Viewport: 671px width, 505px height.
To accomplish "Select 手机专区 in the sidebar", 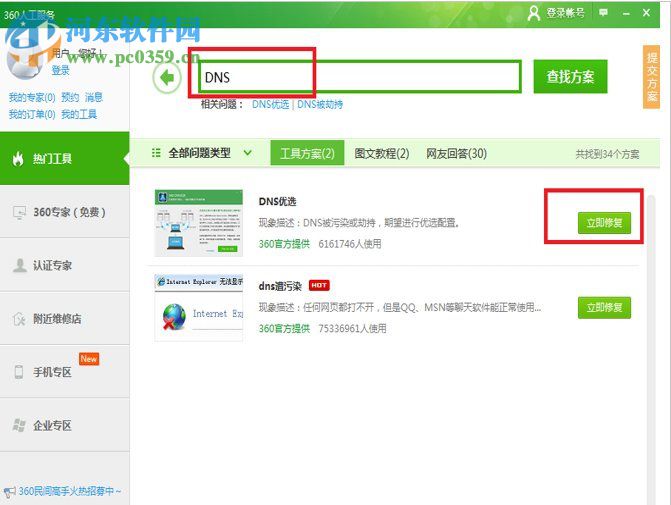I will 65,372.
